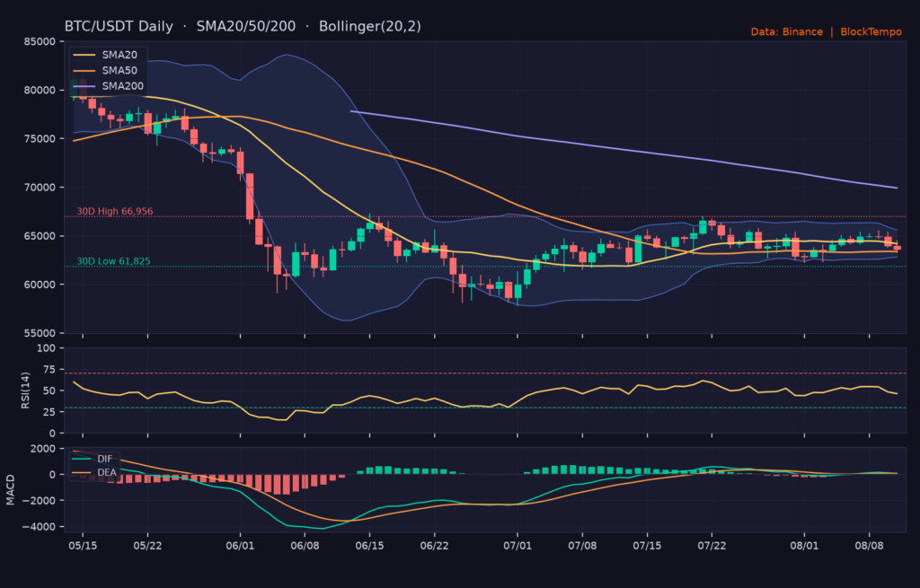
Task: Click the 85000 price axis label
Action: coord(40,41)
